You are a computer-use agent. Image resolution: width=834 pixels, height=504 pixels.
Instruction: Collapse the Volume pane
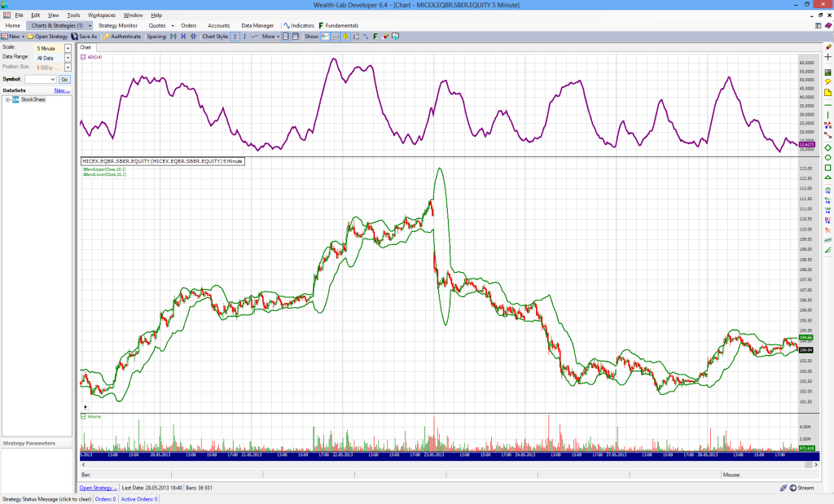click(83, 416)
